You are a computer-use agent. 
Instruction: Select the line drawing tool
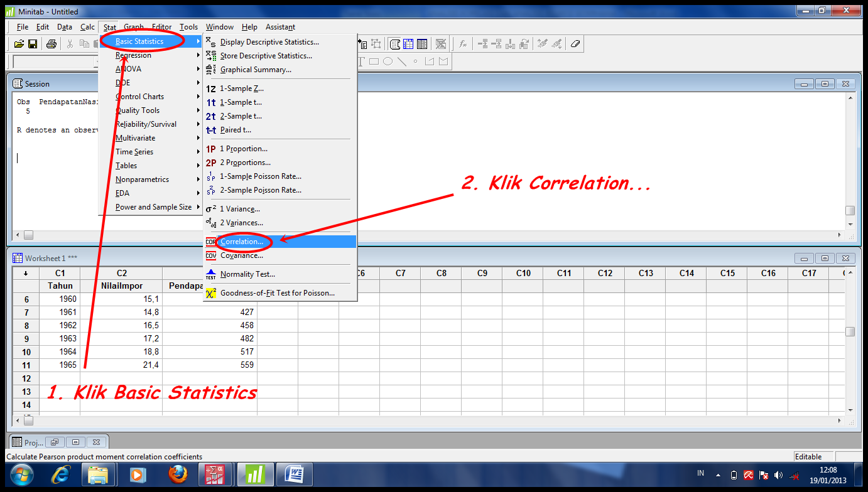click(x=401, y=61)
